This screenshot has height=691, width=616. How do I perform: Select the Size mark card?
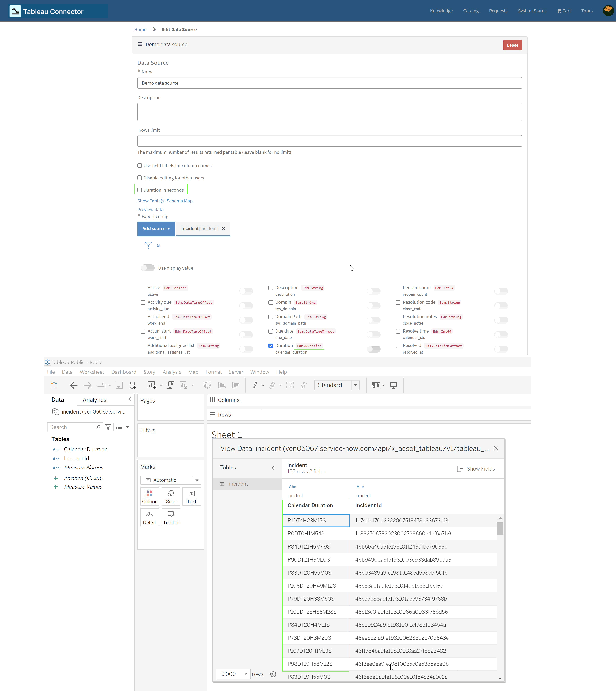click(171, 497)
